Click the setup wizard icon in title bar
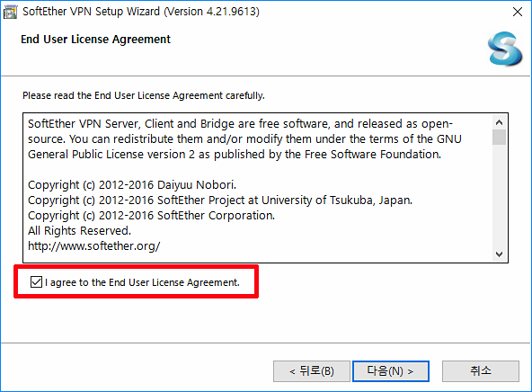Screen dimensions: 532x392 (10, 12)
